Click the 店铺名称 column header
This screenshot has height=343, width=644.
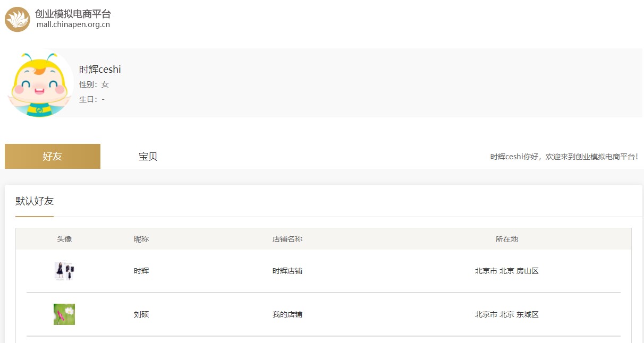[287, 239]
